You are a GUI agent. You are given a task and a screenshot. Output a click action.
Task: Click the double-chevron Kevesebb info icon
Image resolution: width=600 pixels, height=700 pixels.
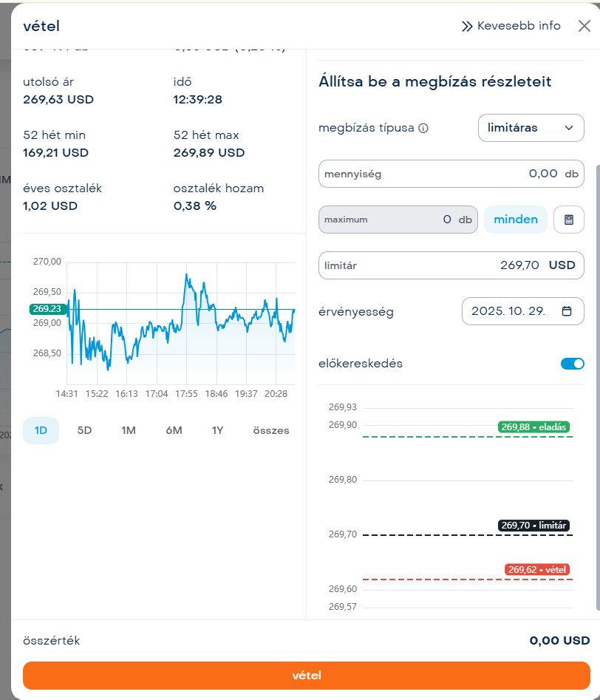point(467,27)
